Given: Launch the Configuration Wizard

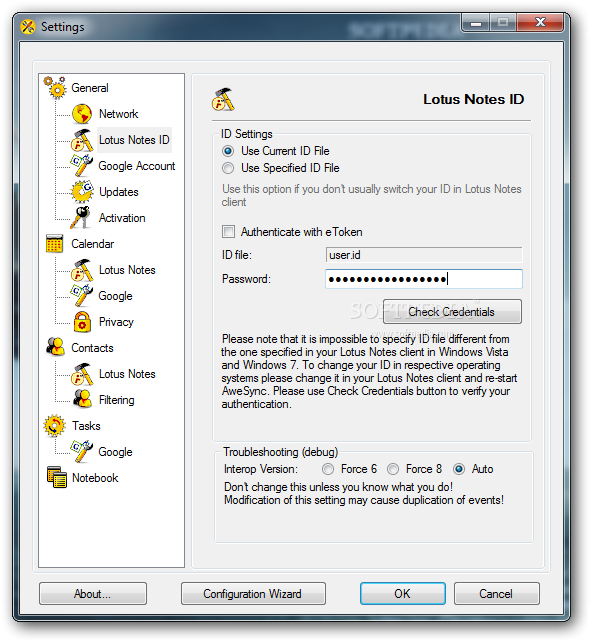Looking at the screenshot, I should point(253,594).
